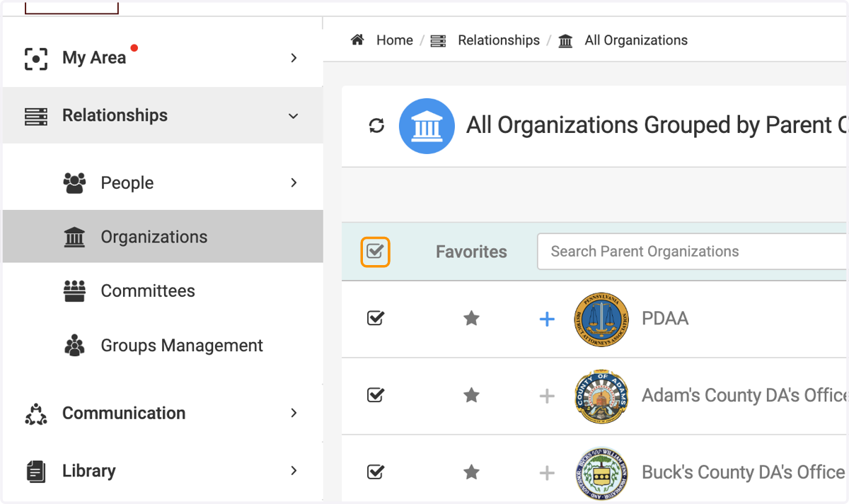849x504 pixels.
Task: Click the Groups Management icon
Action: (74, 346)
